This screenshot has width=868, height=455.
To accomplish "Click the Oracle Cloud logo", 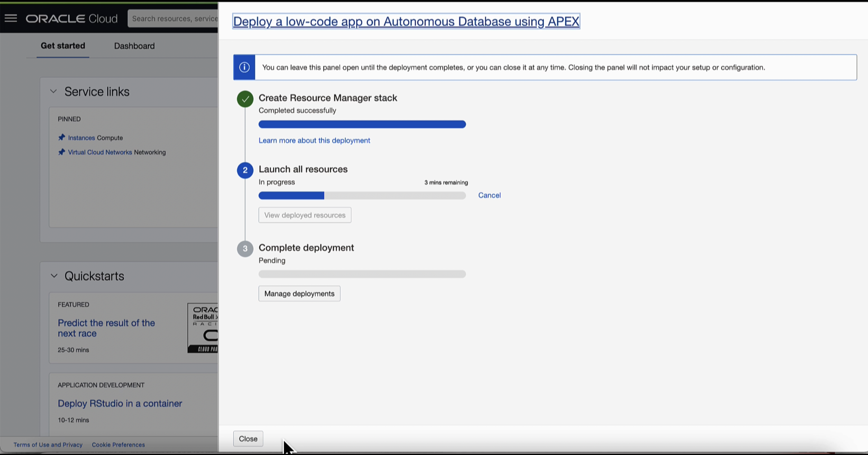I will (72, 19).
